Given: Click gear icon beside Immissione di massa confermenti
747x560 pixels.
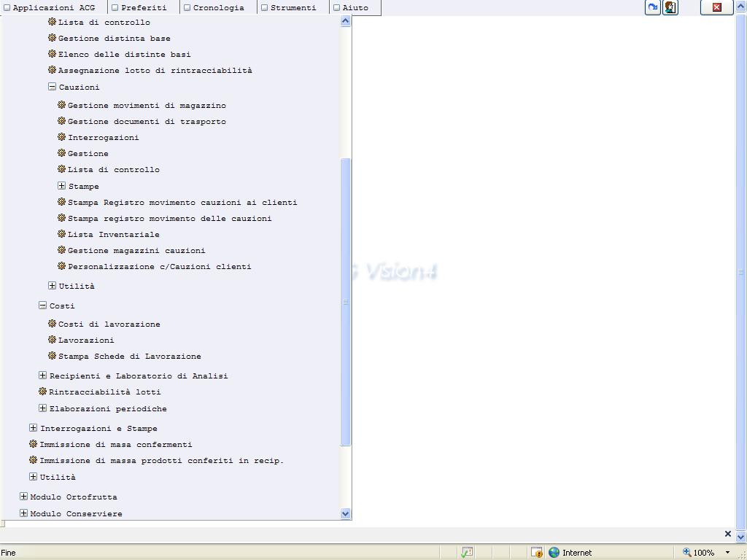Looking at the screenshot, I should pos(33,444).
